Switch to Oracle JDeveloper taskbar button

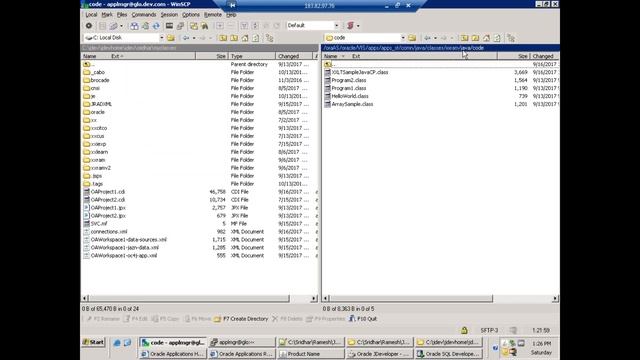click(x=380, y=354)
